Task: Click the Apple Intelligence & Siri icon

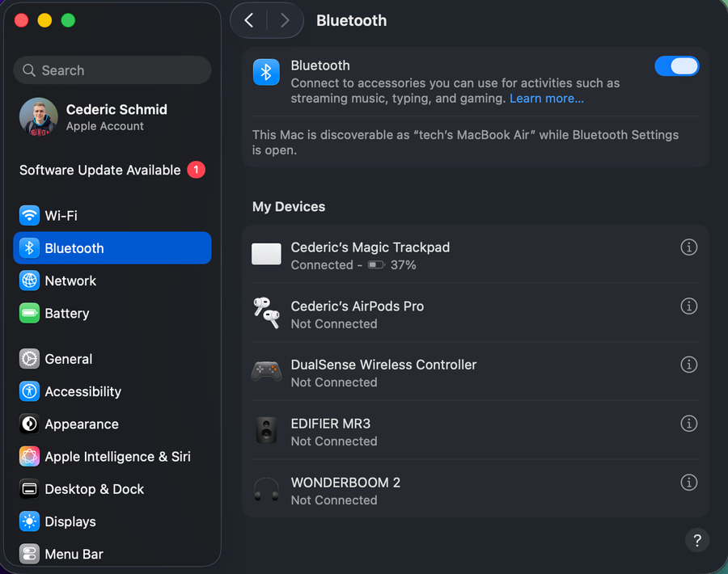Action: pyautogui.click(x=29, y=456)
